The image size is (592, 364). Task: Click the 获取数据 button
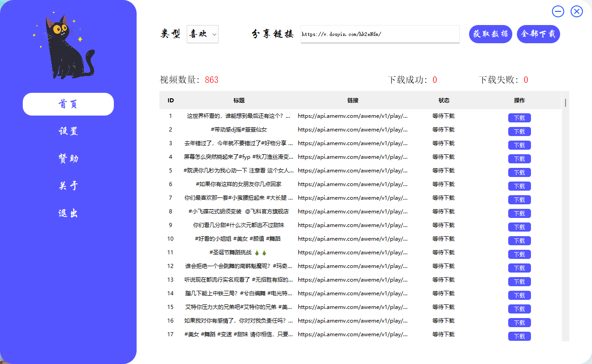tap(491, 34)
